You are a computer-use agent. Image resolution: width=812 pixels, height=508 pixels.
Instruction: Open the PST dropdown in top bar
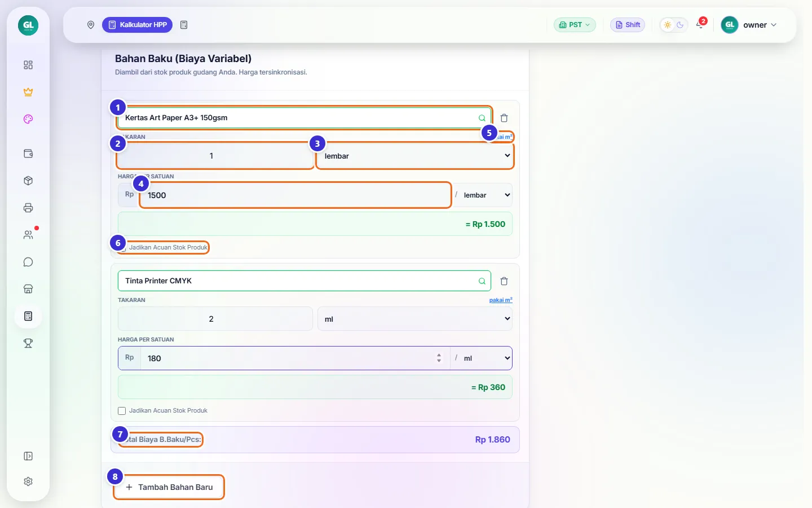(x=575, y=25)
